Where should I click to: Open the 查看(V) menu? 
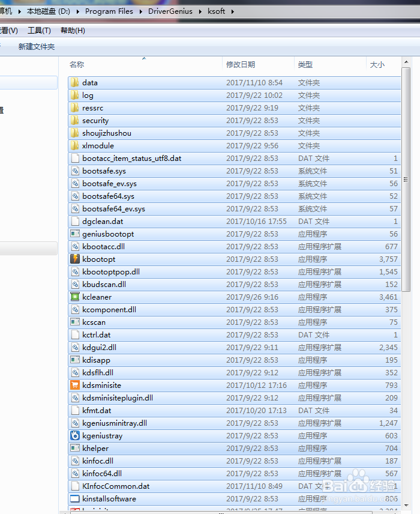click(x=8, y=31)
